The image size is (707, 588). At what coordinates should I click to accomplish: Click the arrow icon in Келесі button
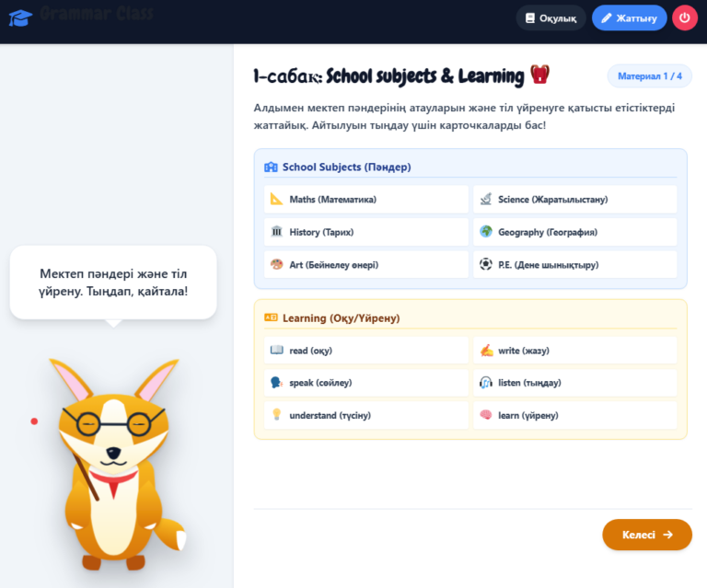(x=667, y=535)
